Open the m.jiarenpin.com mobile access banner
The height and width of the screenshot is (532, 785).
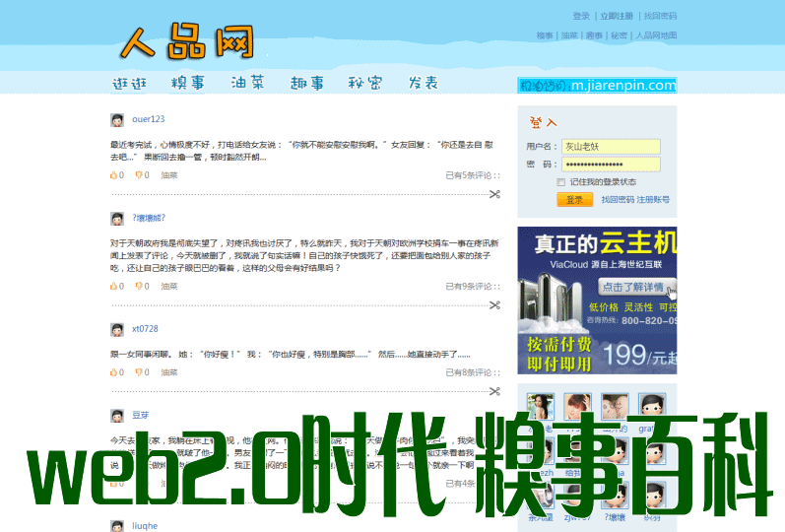tap(597, 86)
